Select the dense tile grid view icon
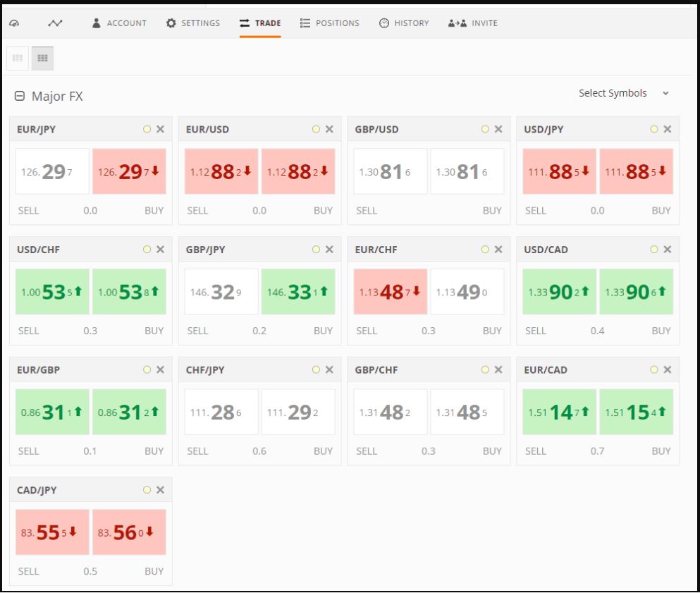The height and width of the screenshot is (593, 700). click(x=42, y=59)
